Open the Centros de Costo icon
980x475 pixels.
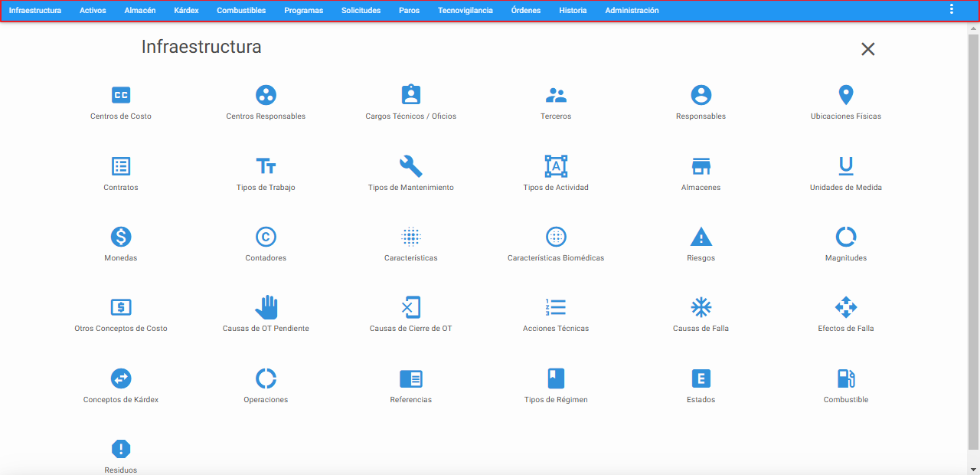click(121, 95)
